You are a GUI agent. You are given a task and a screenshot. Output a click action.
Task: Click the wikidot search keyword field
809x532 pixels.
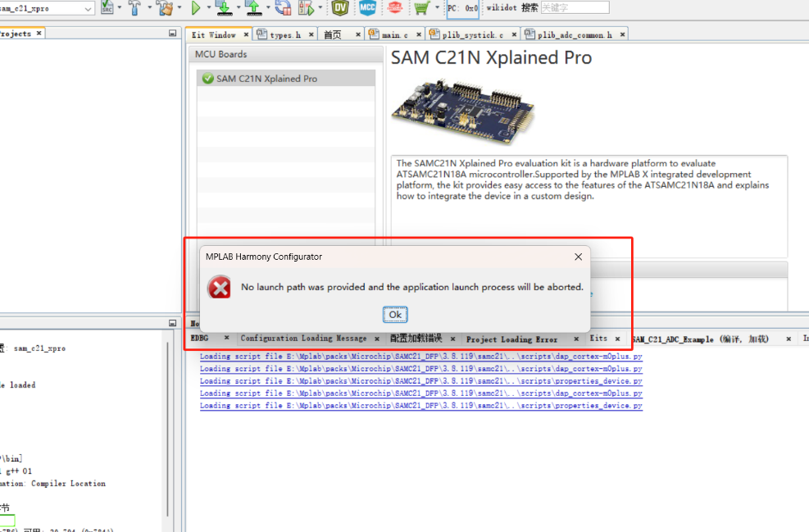575,7
